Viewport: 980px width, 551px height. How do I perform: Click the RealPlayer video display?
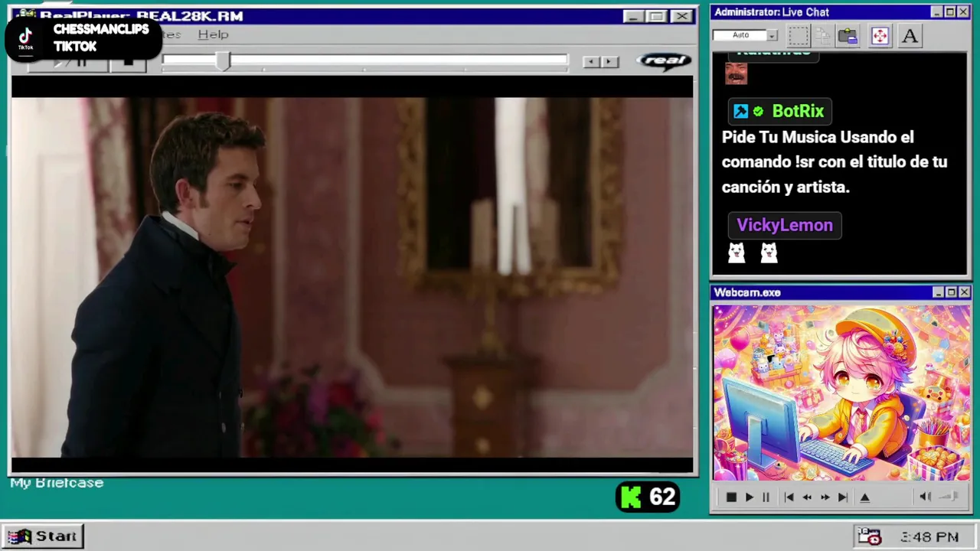pyautogui.click(x=352, y=275)
